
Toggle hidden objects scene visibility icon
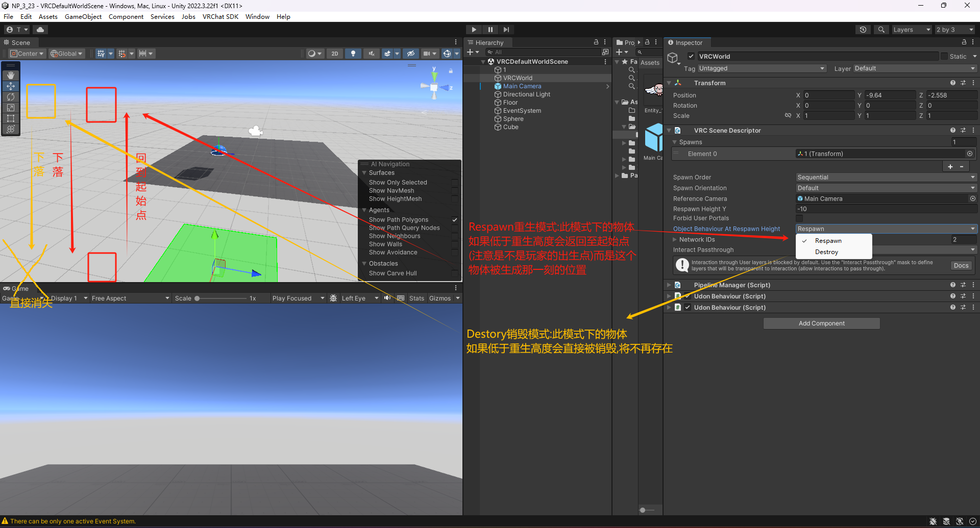click(x=411, y=54)
